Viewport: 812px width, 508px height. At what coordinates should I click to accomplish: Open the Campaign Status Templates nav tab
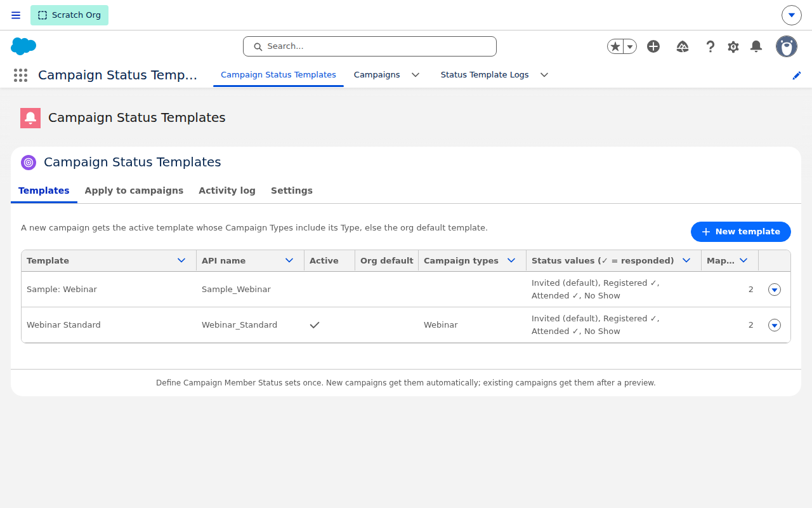pyautogui.click(x=278, y=75)
